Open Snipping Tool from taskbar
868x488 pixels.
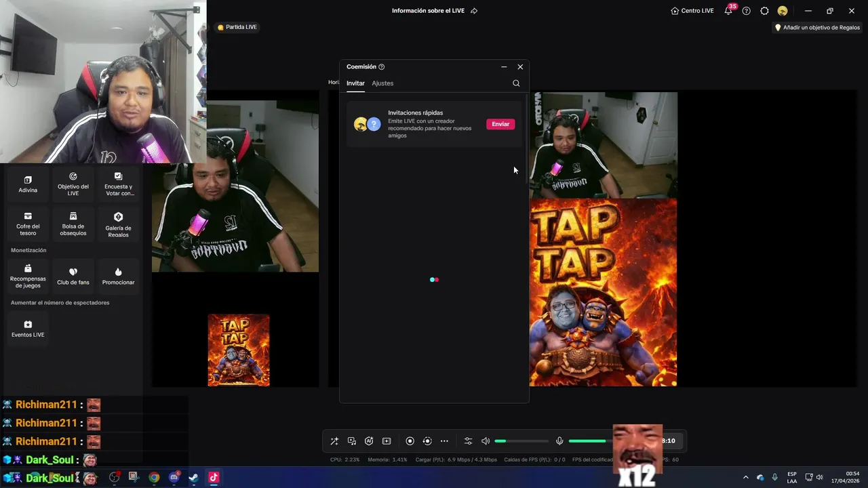click(134, 477)
